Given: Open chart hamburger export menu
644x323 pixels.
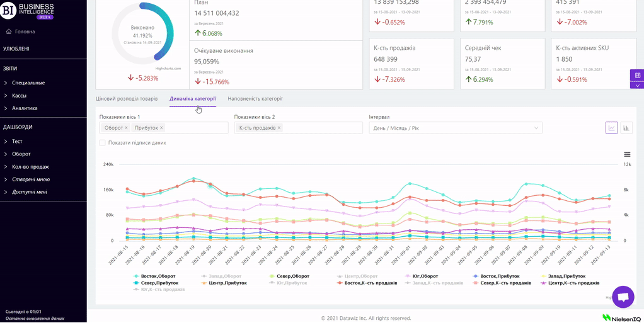Looking at the screenshot, I should click(627, 154).
